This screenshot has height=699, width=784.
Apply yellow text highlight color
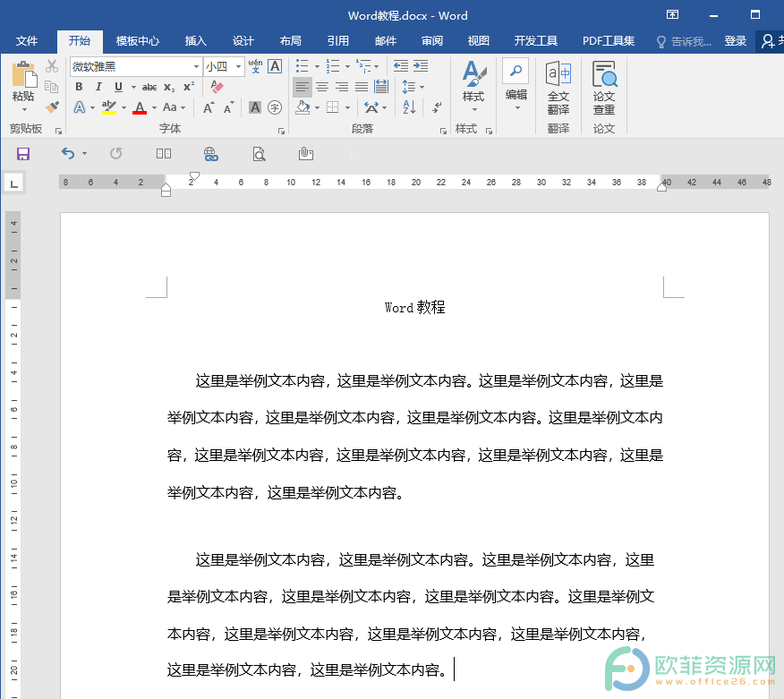(x=109, y=107)
